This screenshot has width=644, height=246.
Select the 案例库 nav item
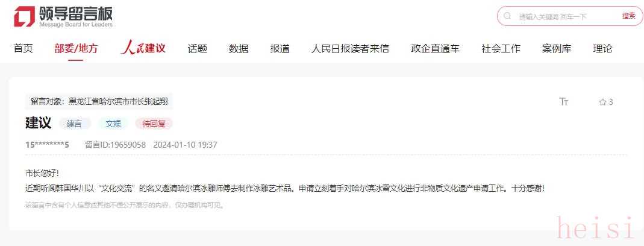[557, 49]
